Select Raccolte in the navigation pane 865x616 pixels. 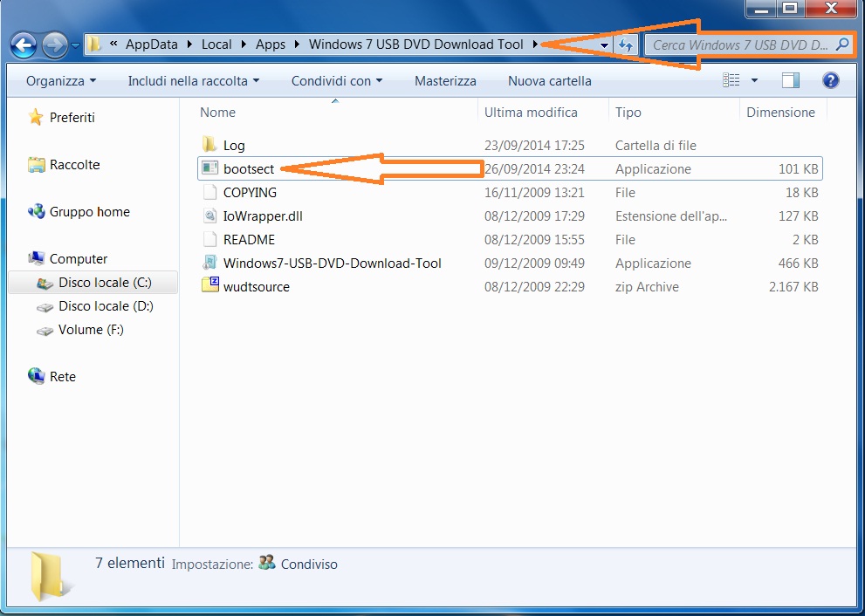pyautogui.click(x=74, y=165)
